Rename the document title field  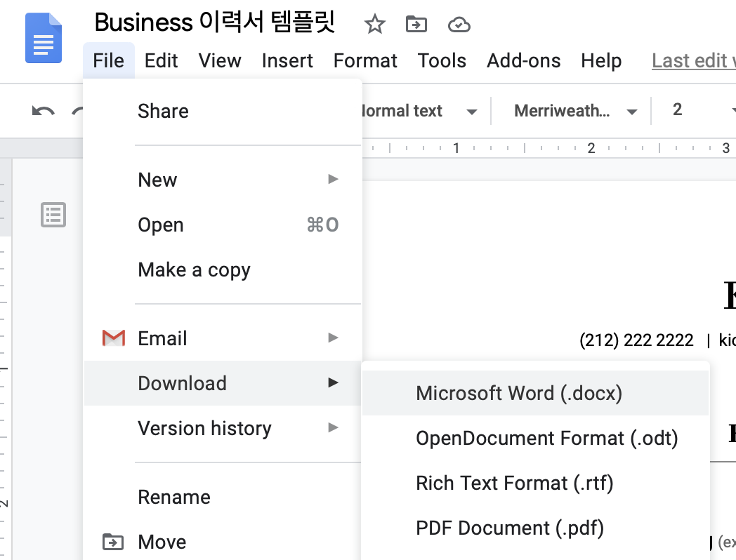[215, 22]
